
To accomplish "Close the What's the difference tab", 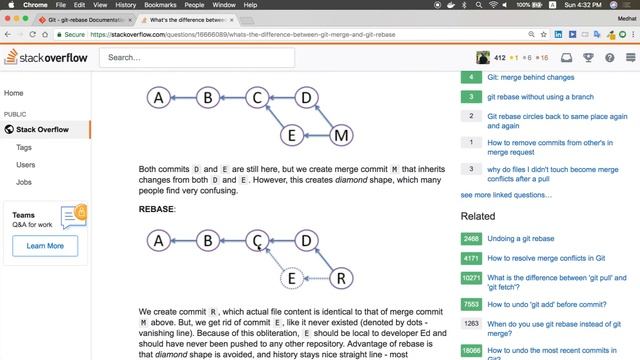I will tap(232, 20).
